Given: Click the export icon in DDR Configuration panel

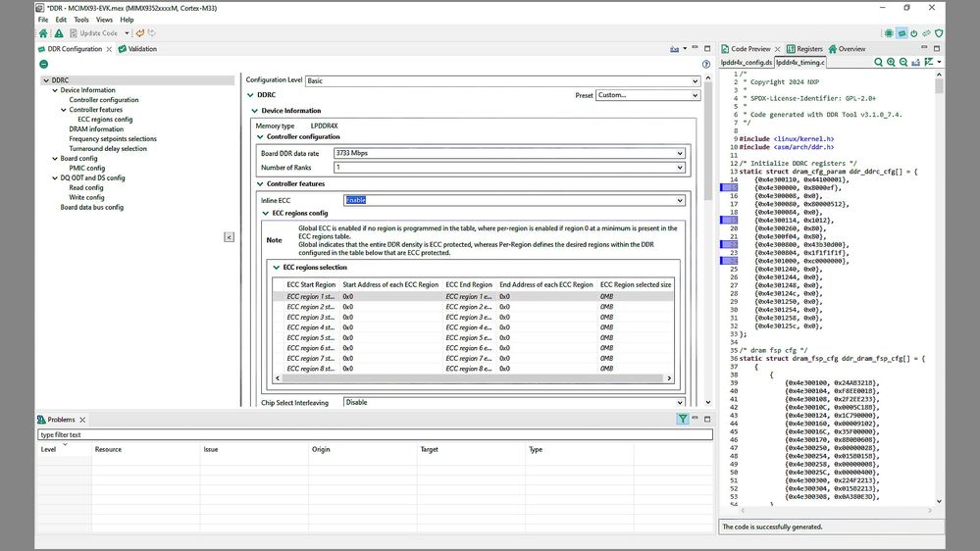Looking at the screenshot, I should (x=674, y=49).
